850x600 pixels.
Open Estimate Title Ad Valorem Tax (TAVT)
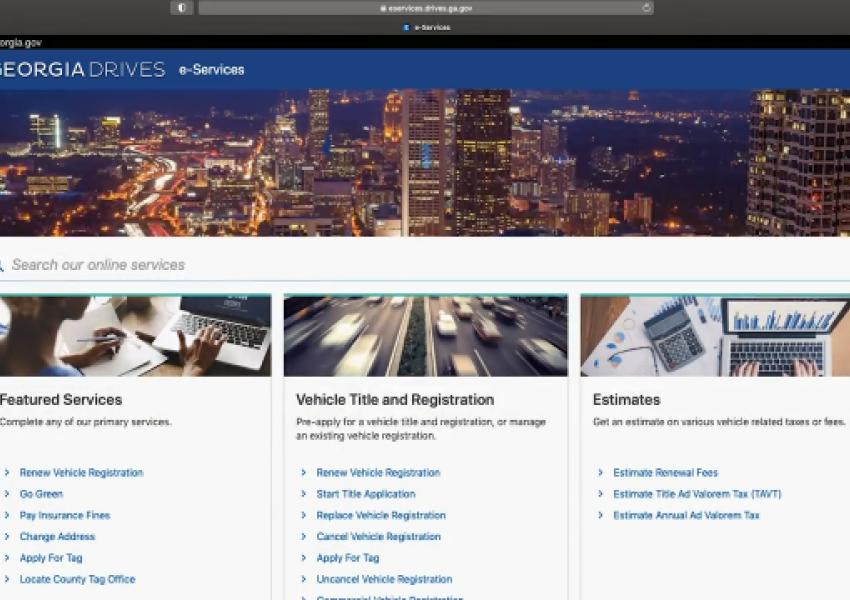(x=697, y=493)
